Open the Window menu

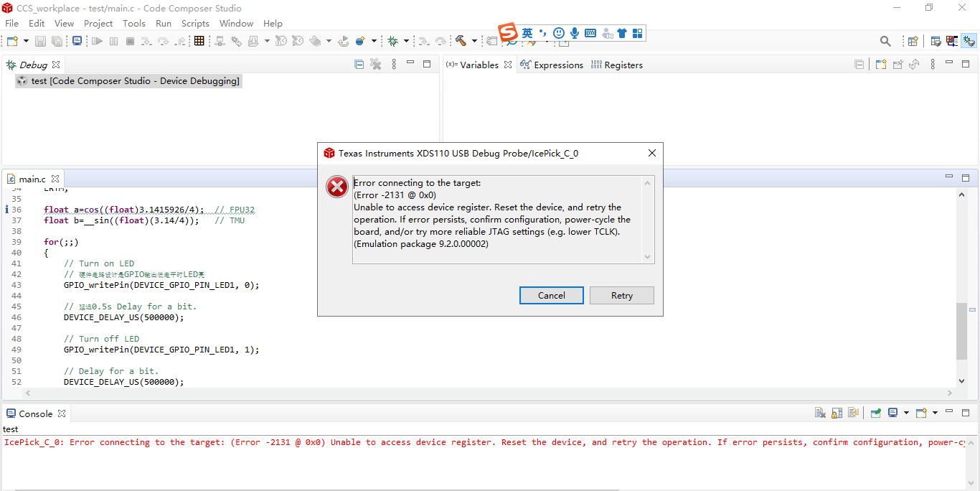(236, 23)
